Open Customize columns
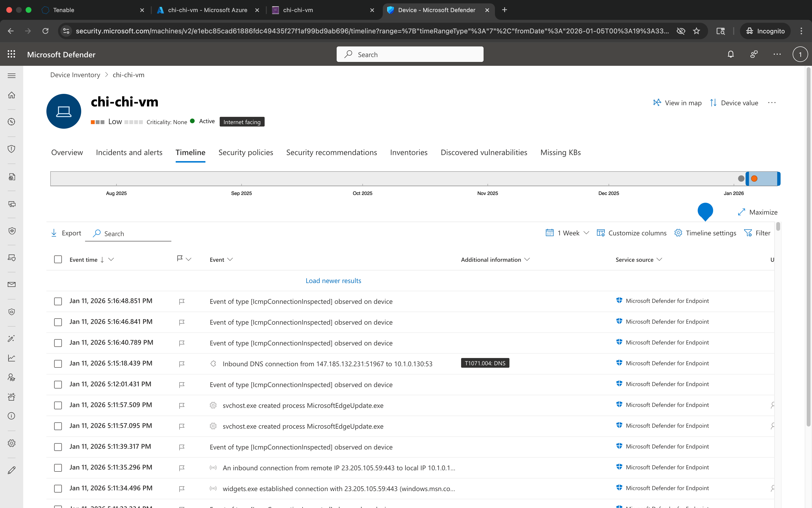The width and height of the screenshot is (812, 508). [631, 233]
